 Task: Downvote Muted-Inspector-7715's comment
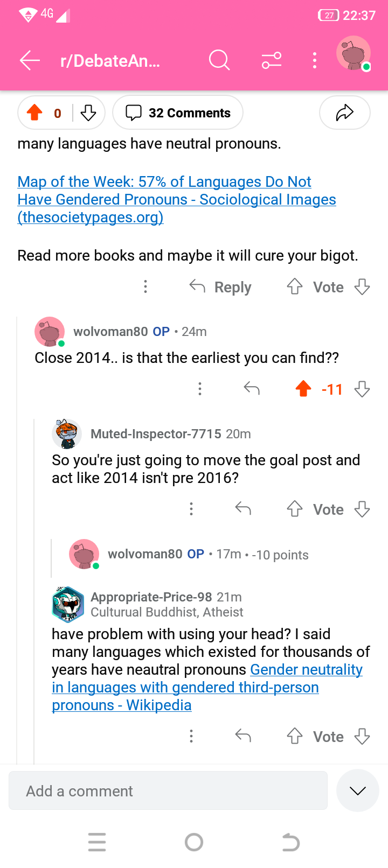[x=362, y=509]
